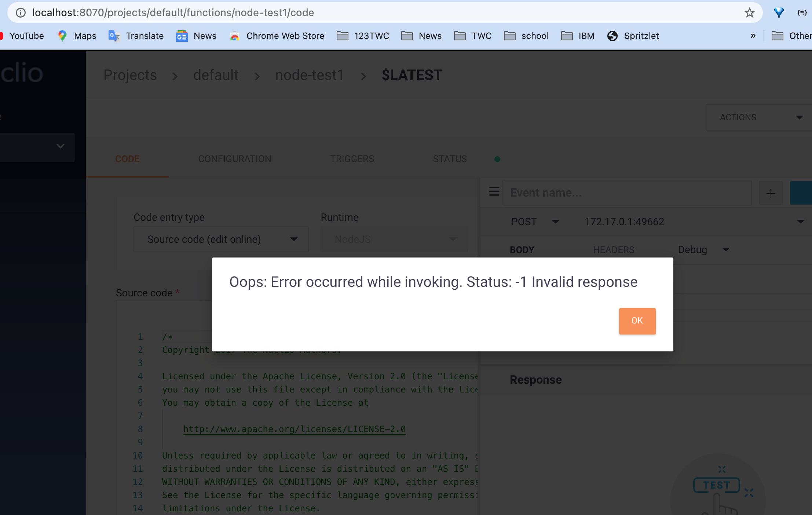Open the ACTIONS dropdown
Image resolution: width=812 pixels, height=515 pixels.
(x=757, y=117)
